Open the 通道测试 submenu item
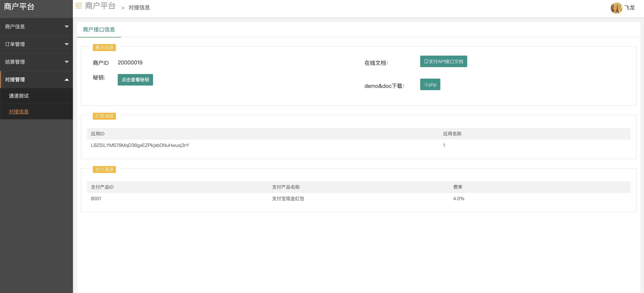 [x=19, y=96]
